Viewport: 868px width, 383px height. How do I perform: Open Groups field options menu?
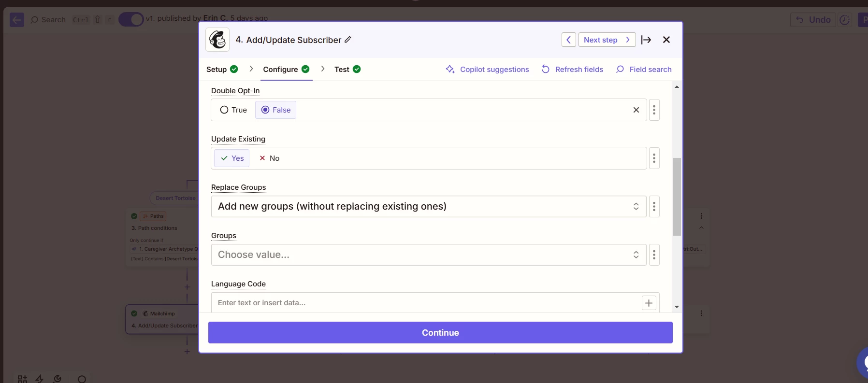point(654,255)
